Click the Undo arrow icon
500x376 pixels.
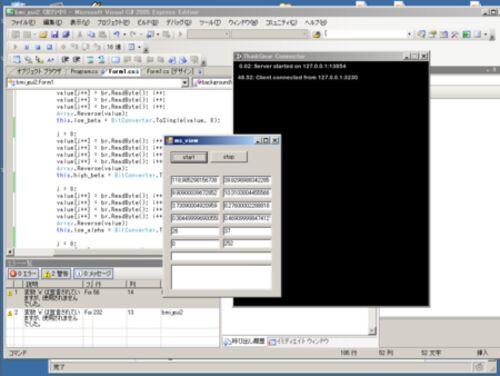tap(116, 34)
